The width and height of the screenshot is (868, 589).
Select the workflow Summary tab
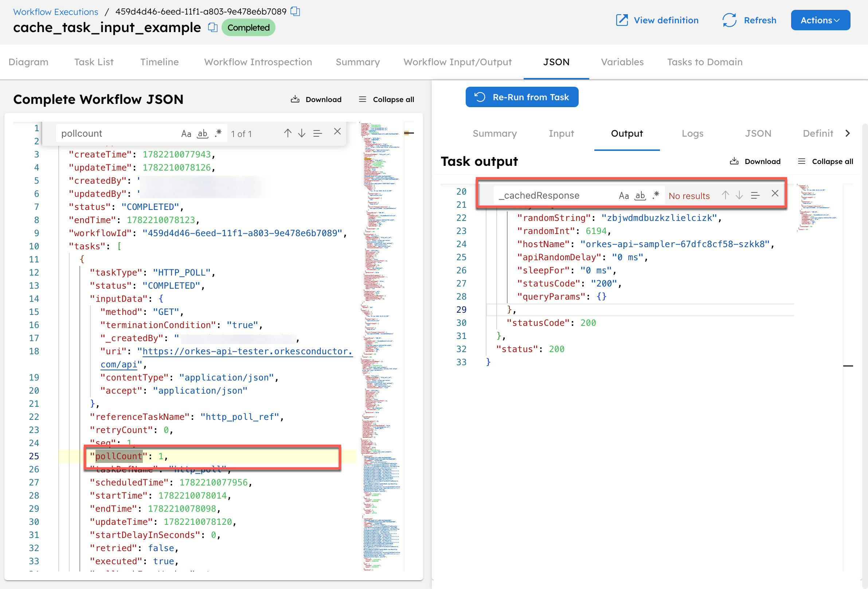click(x=357, y=62)
